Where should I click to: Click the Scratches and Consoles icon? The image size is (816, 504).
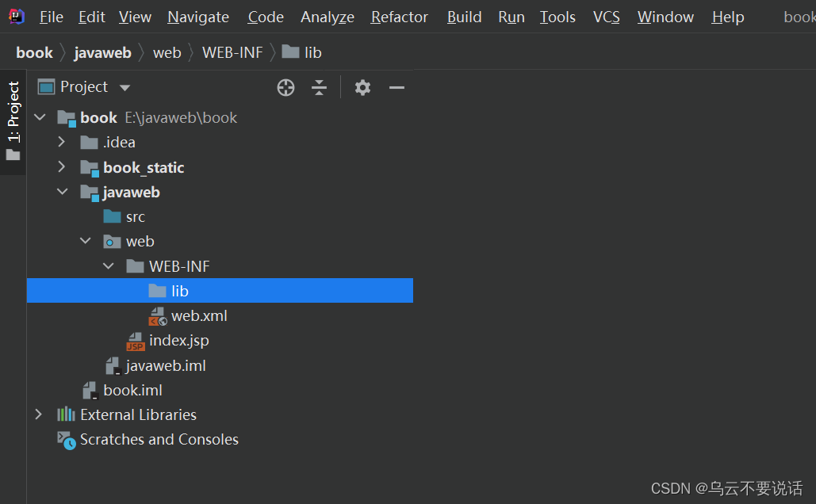tap(66, 440)
